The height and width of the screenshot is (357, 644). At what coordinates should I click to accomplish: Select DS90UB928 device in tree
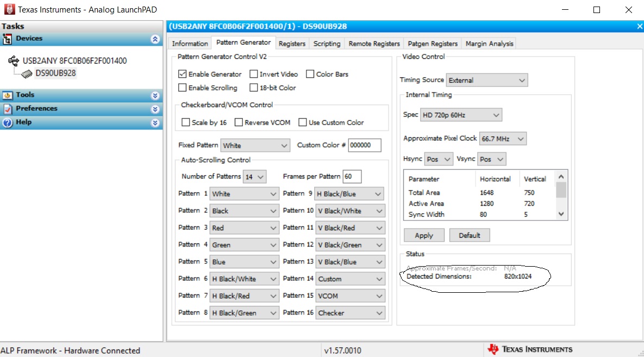55,73
